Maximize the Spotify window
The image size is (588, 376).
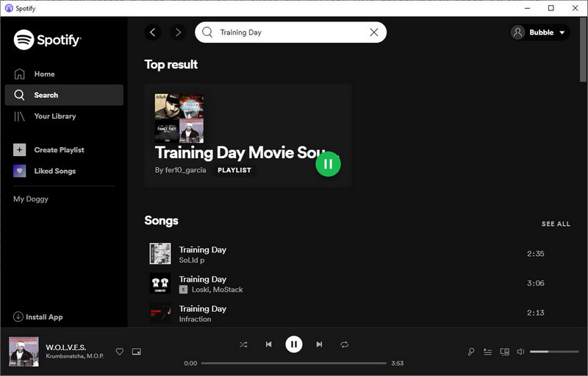tap(551, 8)
